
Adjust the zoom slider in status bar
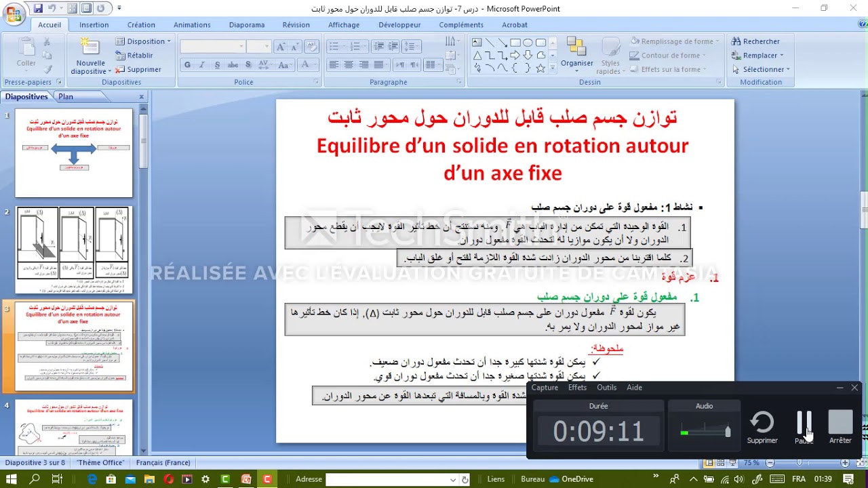pyautogui.click(x=800, y=463)
